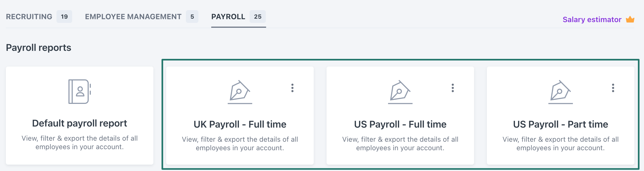Click the pen icon on US Payroll - Full time
This screenshot has height=171, width=644.
(400, 92)
